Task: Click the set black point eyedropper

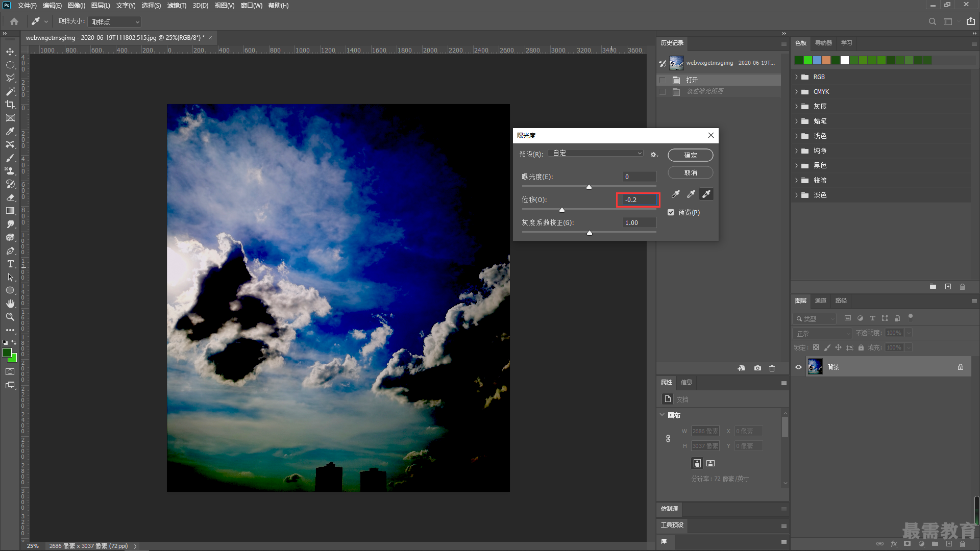Action: click(x=675, y=194)
